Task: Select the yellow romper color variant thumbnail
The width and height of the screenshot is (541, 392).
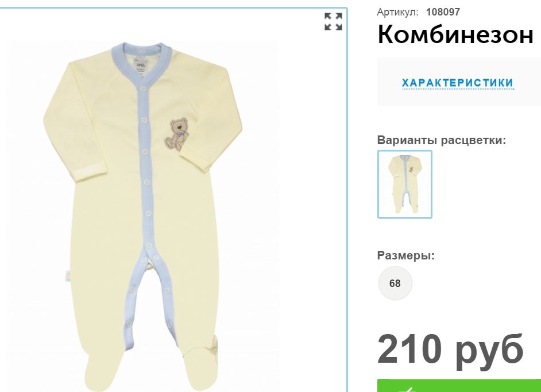Action: (x=405, y=184)
